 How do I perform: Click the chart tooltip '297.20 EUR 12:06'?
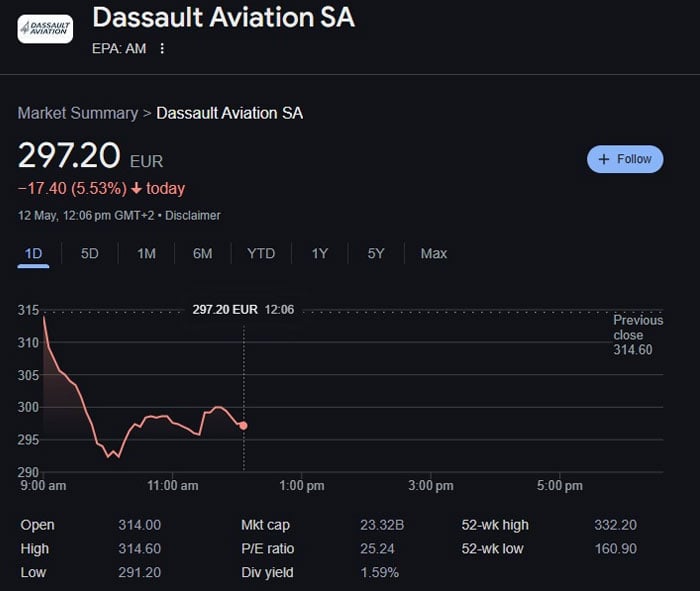tap(243, 309)
